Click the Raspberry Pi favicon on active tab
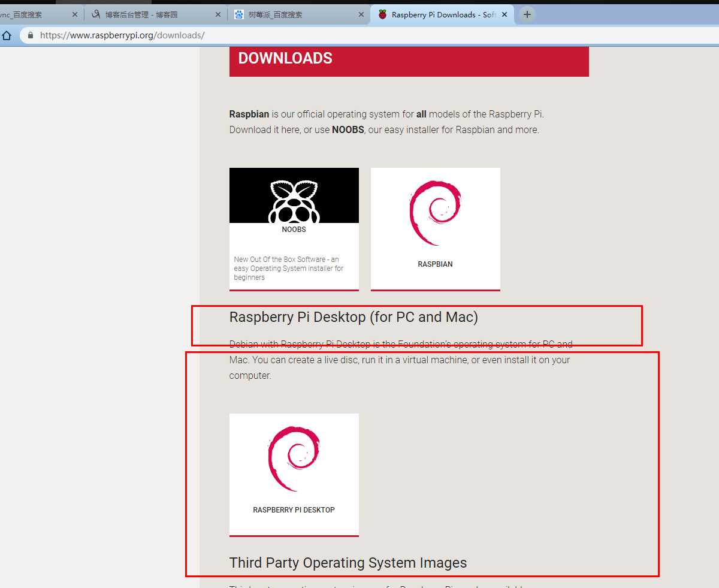Screen dimensions: 719x588 [x=383, y=14]
